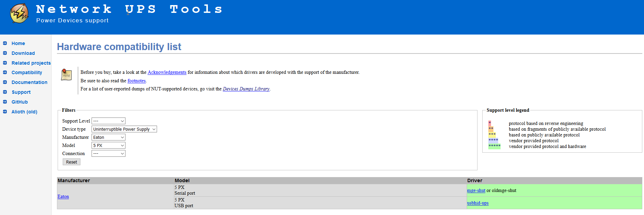644x215 pixels.
Task: Click the arrow bullet icon beside Download
Action: pos(5,53)
